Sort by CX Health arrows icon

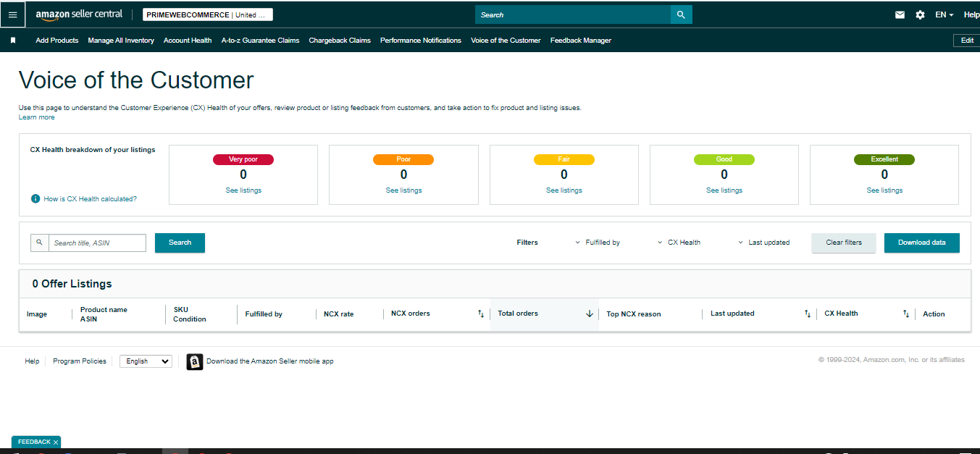coord(905,314)
